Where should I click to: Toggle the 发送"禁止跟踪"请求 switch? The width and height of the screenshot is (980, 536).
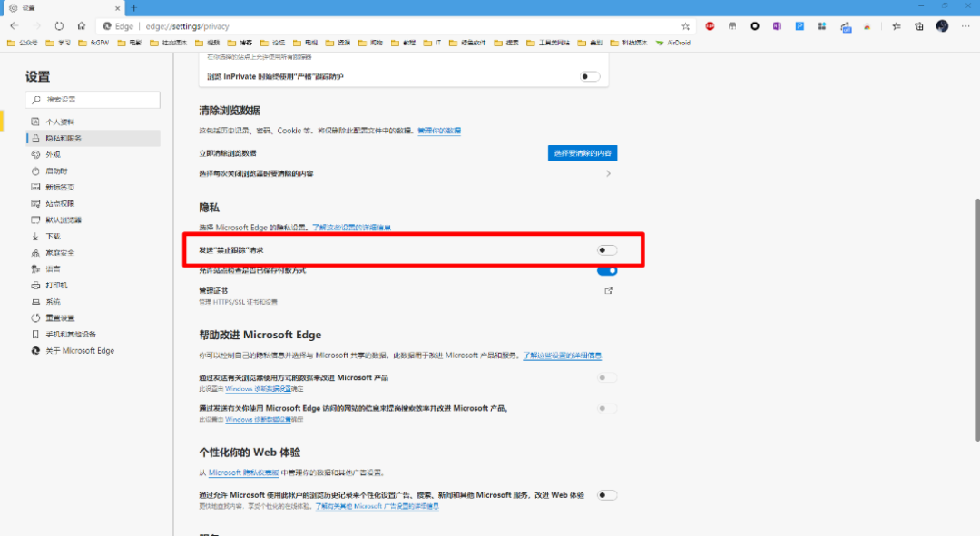[x=607, y=250]
